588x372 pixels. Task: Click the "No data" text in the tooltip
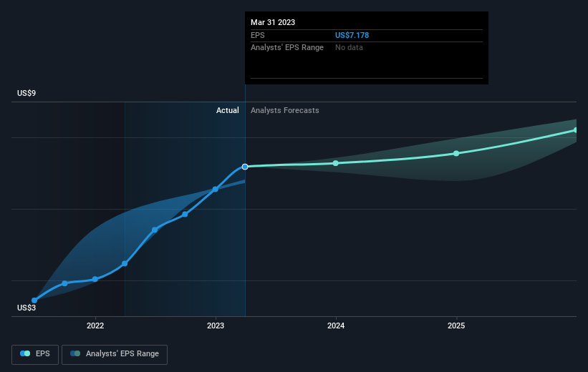pos(348,47)
